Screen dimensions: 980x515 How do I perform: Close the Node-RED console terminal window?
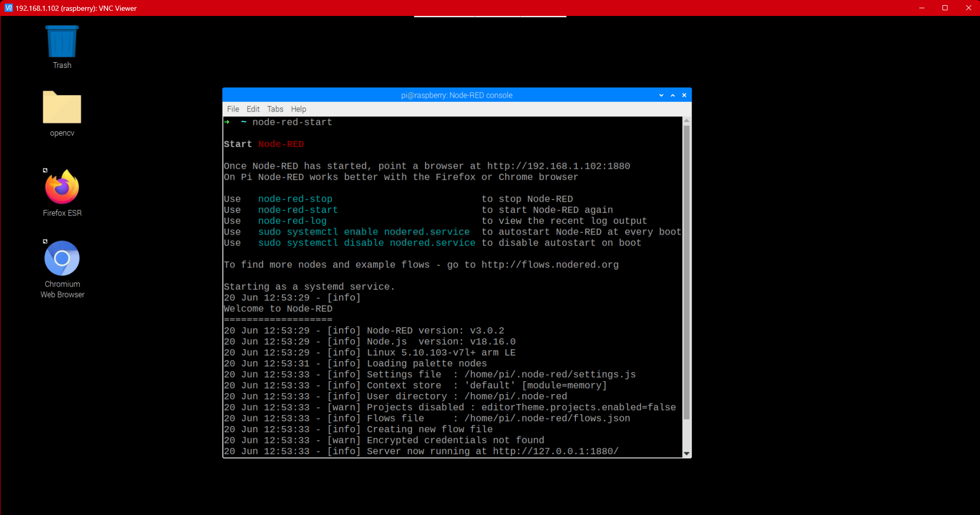tap(684, 95)
